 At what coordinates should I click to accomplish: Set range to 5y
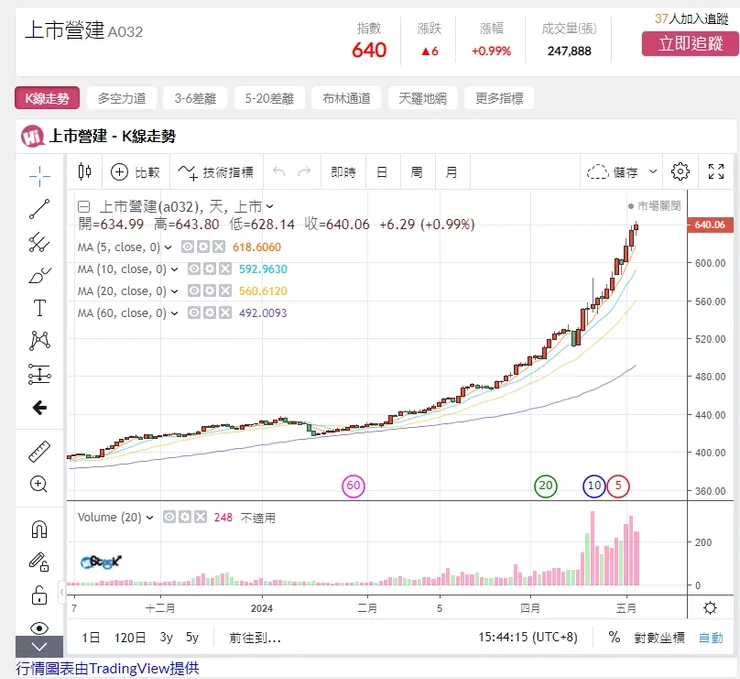click(x=192, y=637)
